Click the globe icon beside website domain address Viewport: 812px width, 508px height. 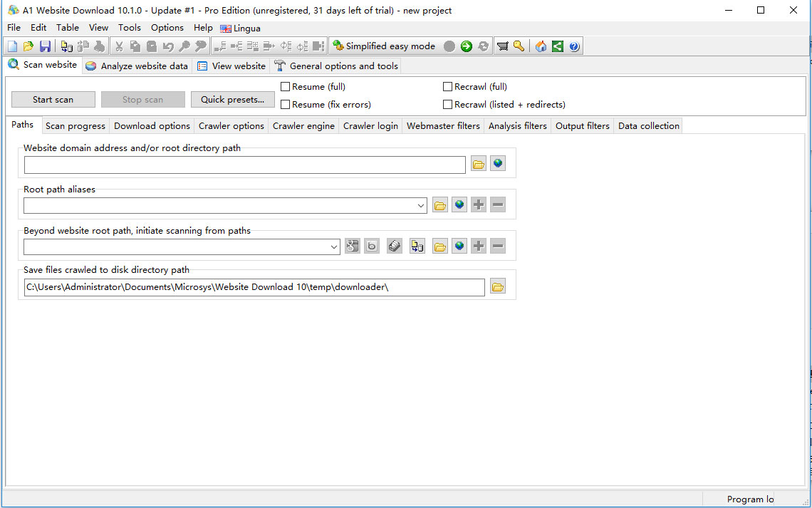(498, 164)
